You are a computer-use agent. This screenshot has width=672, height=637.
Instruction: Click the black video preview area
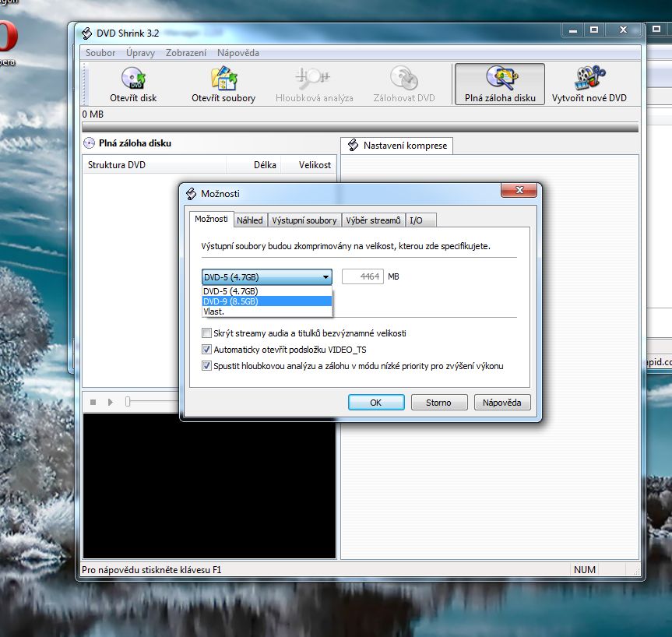(209, 486)
